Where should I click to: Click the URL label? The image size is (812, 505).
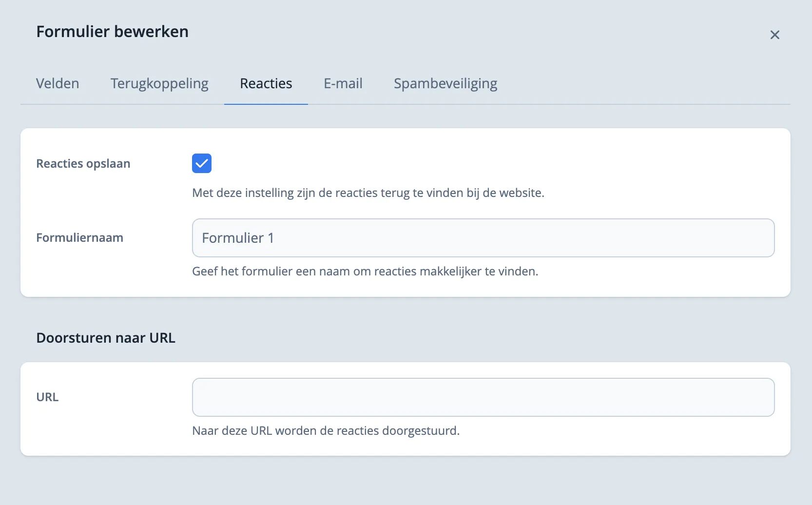(x=47, y=397)
